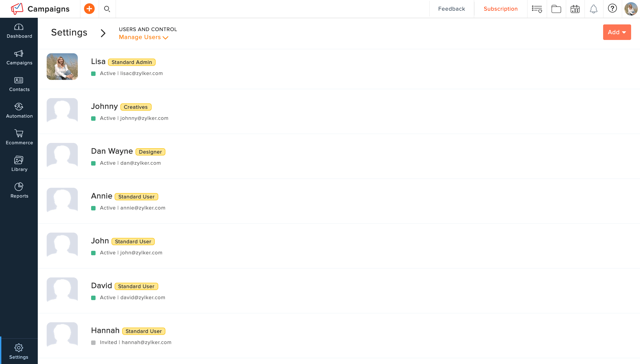The image size is (640, 364).
Task: Open the Contacts section
Action: click(x=19, y=84)
